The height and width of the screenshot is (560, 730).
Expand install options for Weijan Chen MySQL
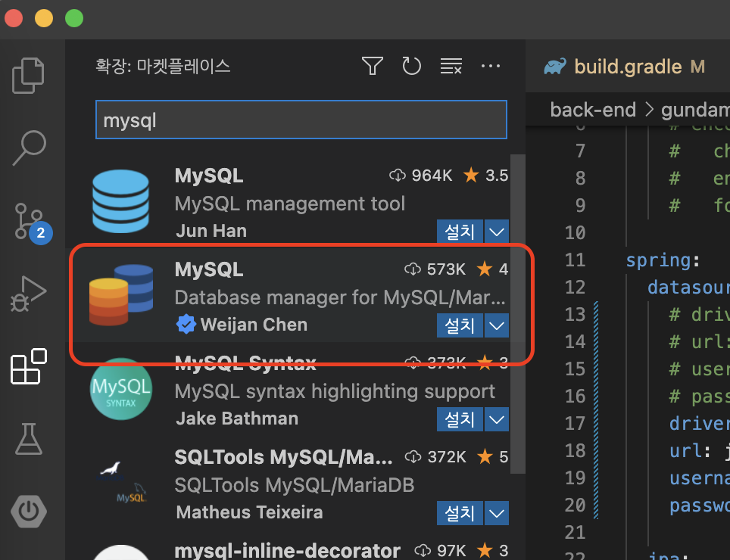click(497, 325)
